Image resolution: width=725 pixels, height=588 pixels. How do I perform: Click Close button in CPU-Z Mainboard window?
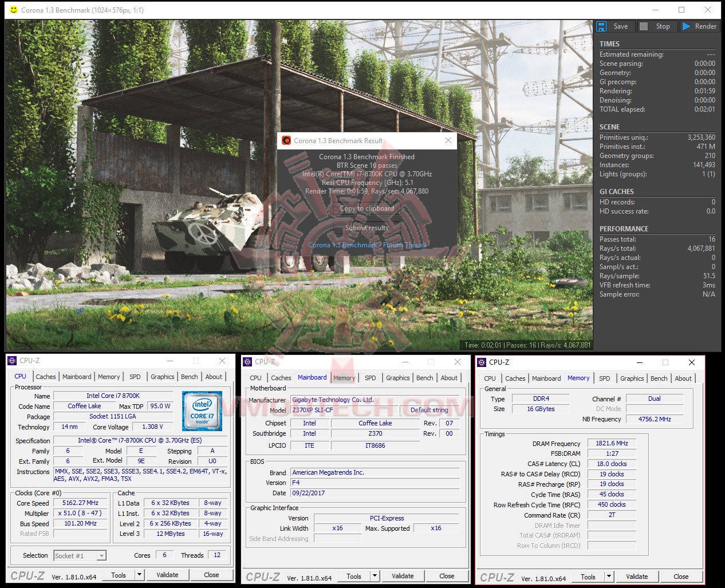[x=447, y=576]
